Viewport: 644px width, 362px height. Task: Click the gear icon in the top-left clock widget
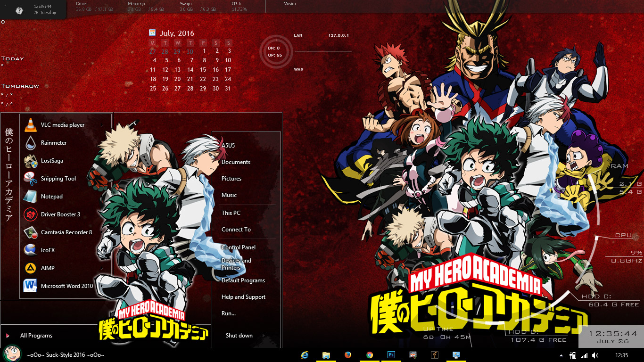(x=19, y=10)
